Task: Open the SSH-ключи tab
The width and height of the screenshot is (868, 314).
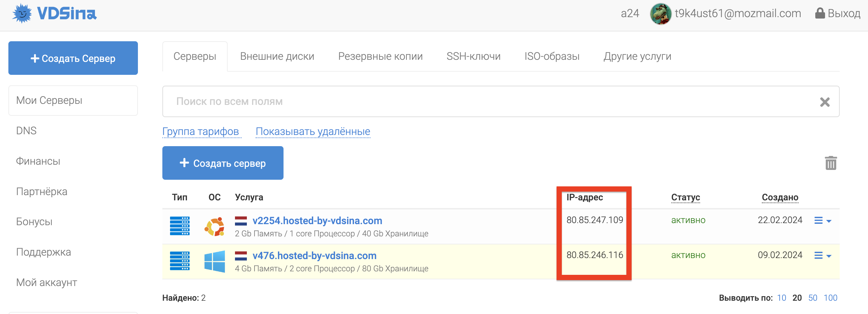Action: pyautogui.click(x=473, y=56)
